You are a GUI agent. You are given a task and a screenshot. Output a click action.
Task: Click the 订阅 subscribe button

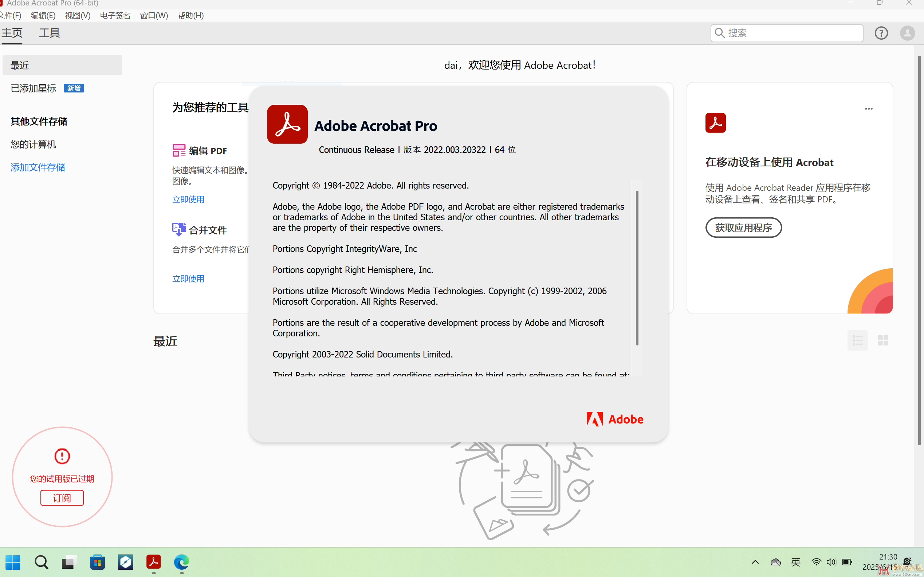coord(62,498)
